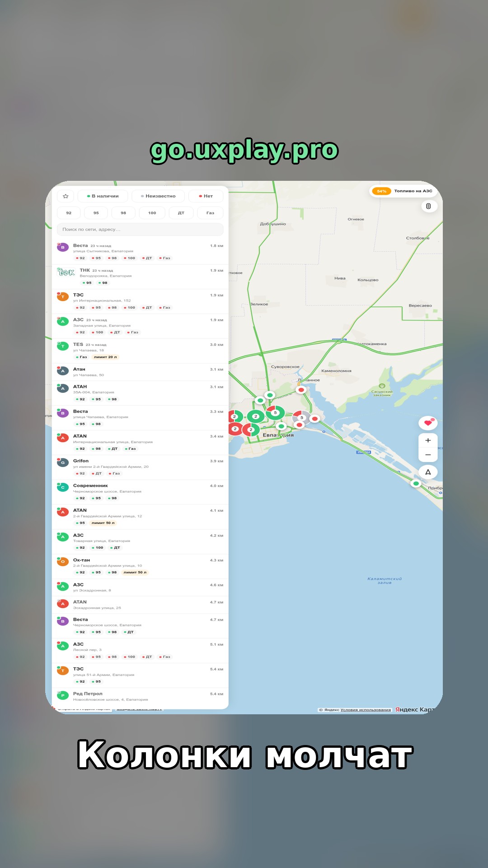Select Ок-тан station icon
Viewport: 488px width, 868px height.
62,561
